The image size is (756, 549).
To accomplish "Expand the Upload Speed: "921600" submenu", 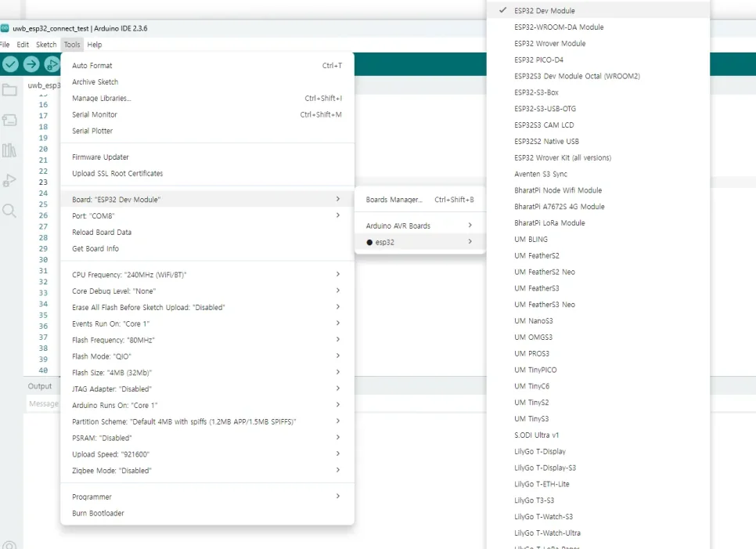I will tap(207, 454).
